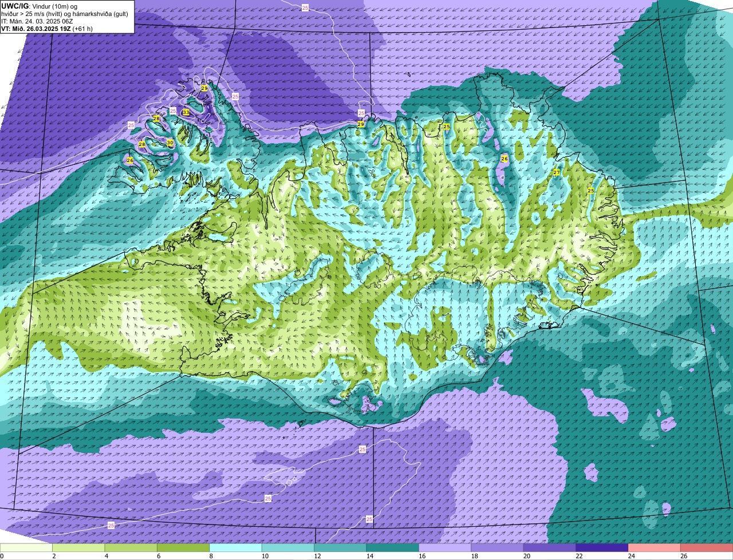Click the 0–2 m/s palest legend color
The width and height of the screenshot is (733, 560).
point(26,547)
